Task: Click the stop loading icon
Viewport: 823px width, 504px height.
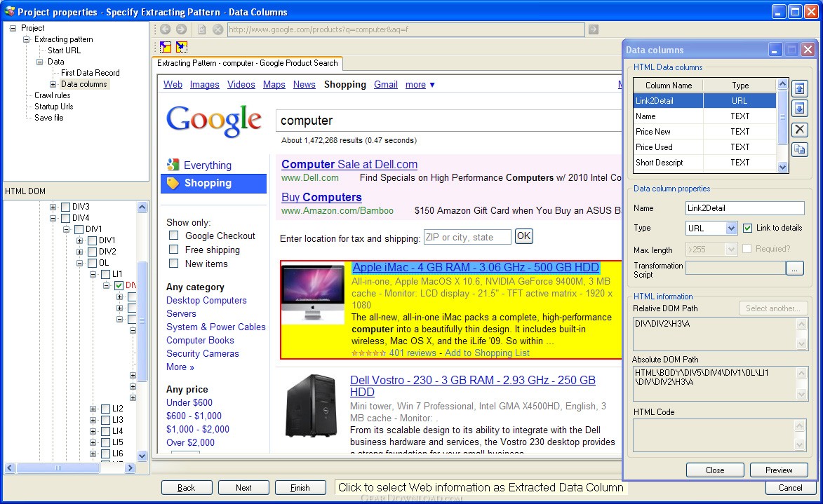Action: coord(218,29)
